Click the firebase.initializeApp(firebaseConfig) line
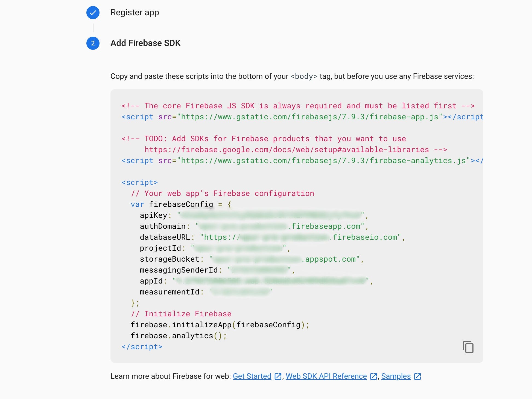 click(220, 325)
